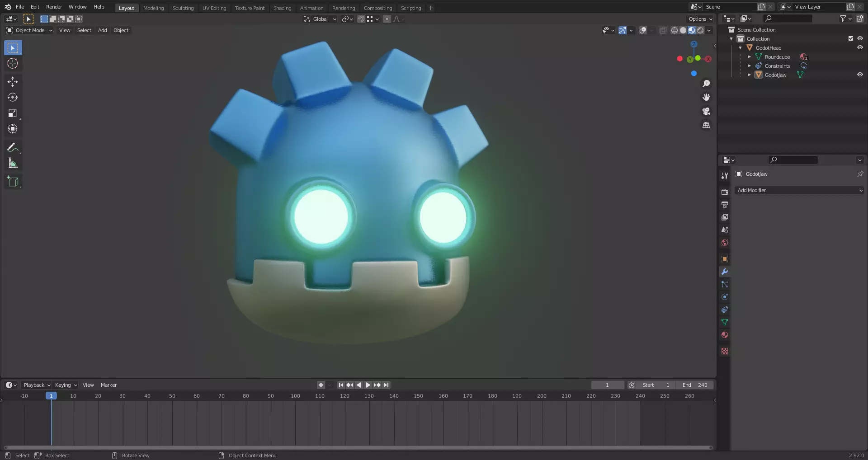This screenshot has height=460, width=868.
Task: Open the Render menu
Action: pyautogui.click(x=54, y=7)
